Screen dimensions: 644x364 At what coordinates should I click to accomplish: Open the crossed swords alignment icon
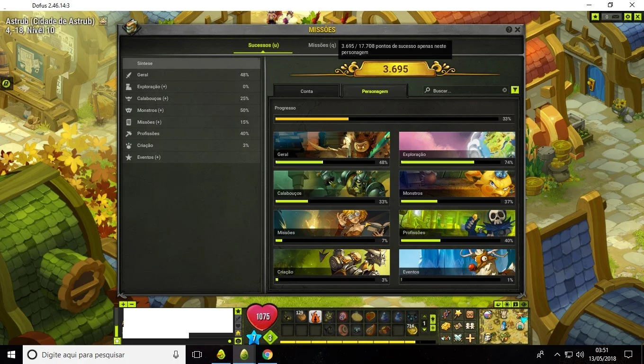click(458, 338)
